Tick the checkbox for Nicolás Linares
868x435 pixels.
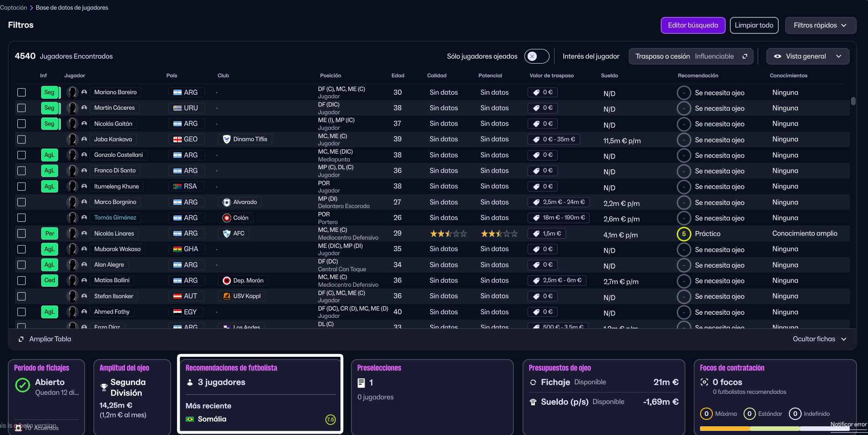tap(22, 233)
